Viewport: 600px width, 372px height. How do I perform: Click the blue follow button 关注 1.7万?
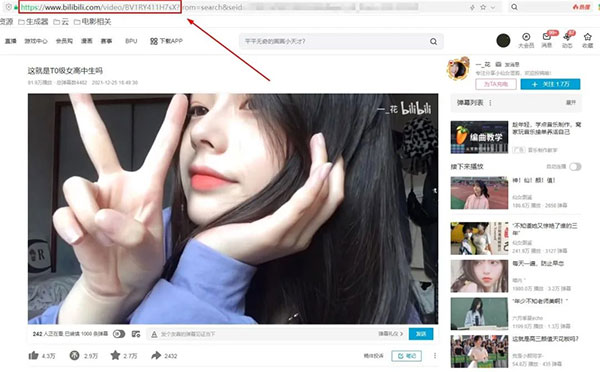point(550,84)
